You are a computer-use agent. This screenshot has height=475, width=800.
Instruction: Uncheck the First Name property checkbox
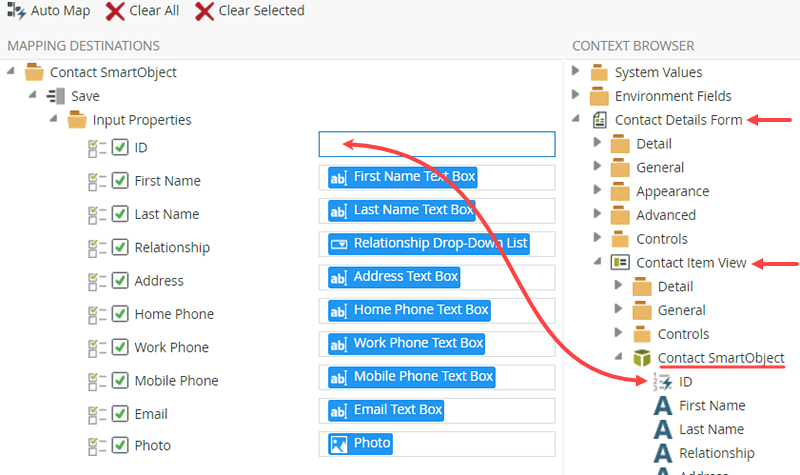[x=120, y=181]
